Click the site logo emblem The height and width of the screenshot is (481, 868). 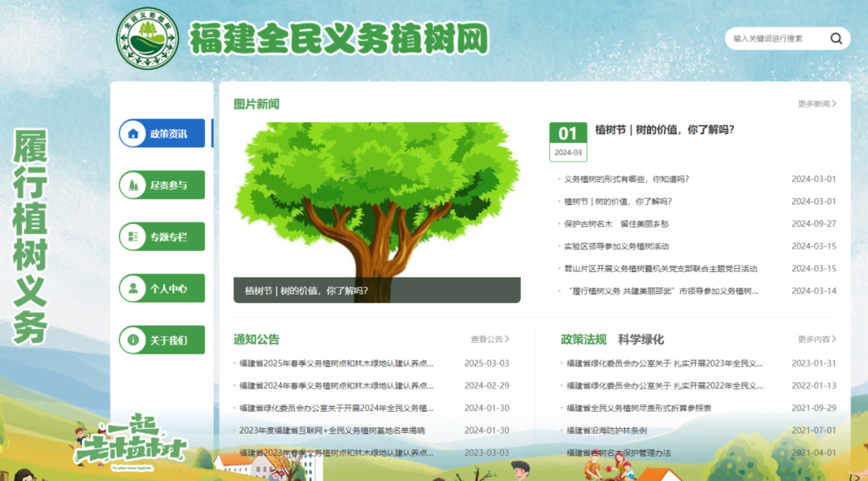pos(147,39)
